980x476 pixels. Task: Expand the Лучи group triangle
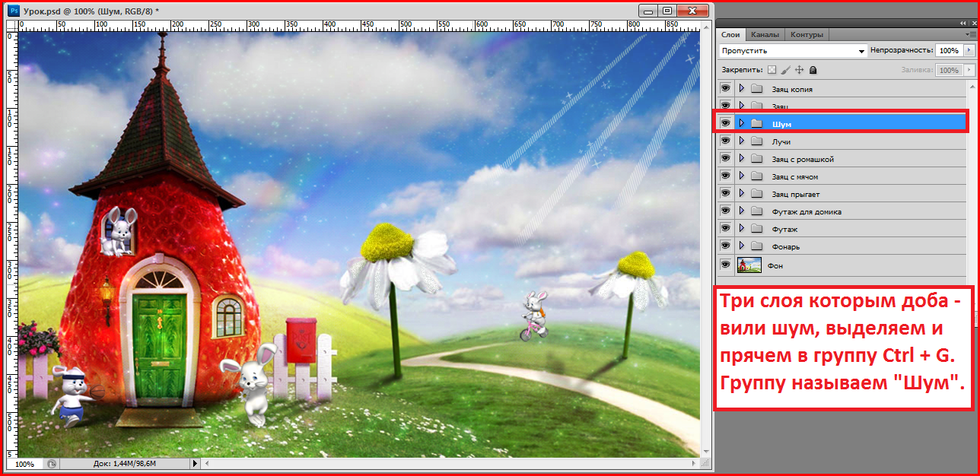tap(741, 141)
